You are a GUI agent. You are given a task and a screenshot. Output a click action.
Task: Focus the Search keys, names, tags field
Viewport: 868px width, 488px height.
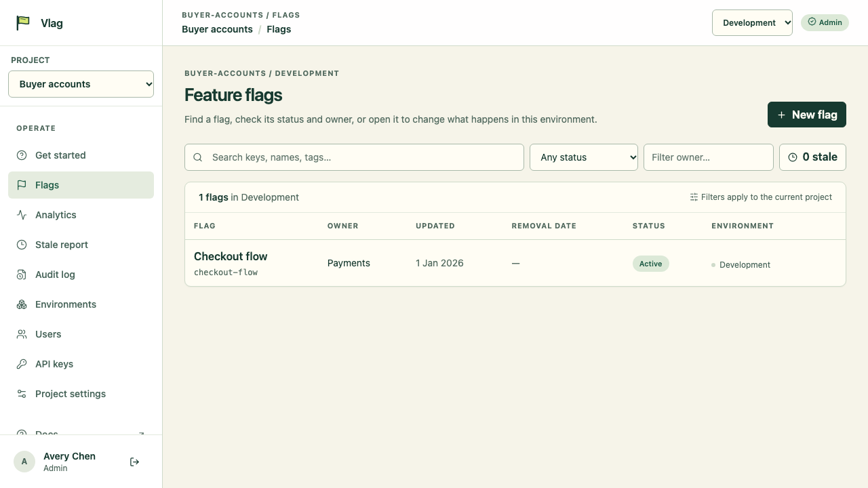[x=354, y=157]
